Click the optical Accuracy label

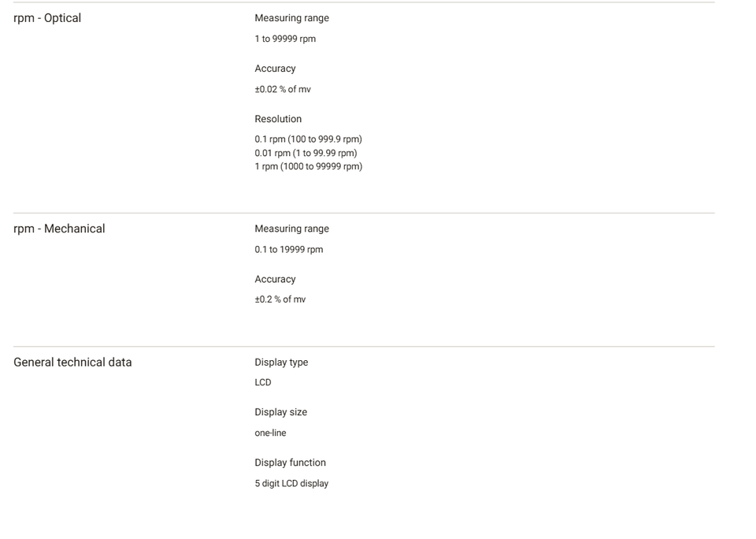275,69
